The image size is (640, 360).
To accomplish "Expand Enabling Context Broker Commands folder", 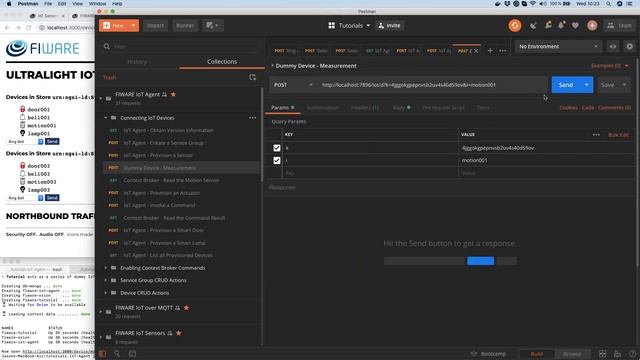I will (105, 268).
